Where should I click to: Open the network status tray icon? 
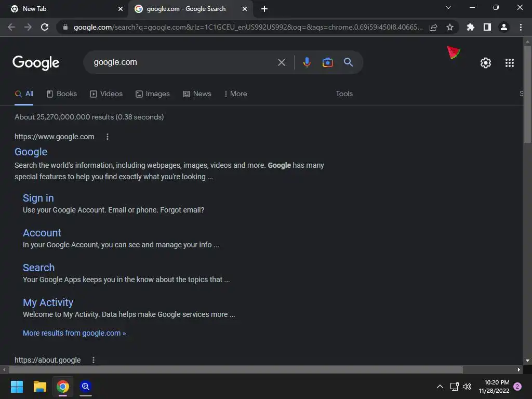[x=454, y=387]
